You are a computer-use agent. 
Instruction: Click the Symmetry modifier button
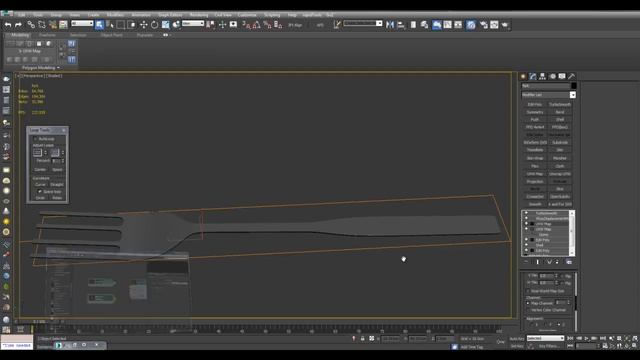(x=535, y=112)
